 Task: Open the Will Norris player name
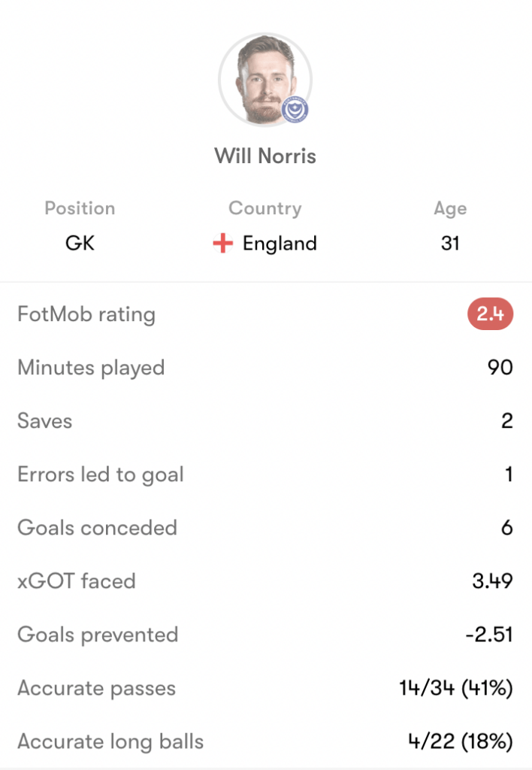265,156
